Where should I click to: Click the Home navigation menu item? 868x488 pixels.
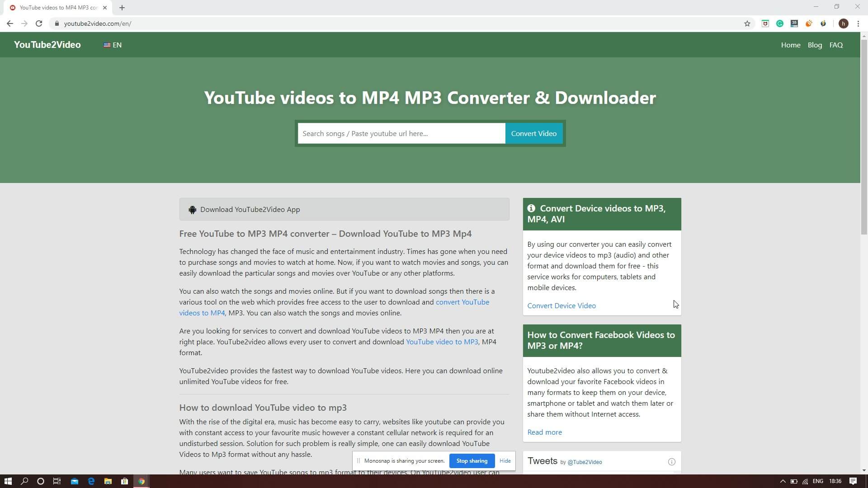(791, 45)
